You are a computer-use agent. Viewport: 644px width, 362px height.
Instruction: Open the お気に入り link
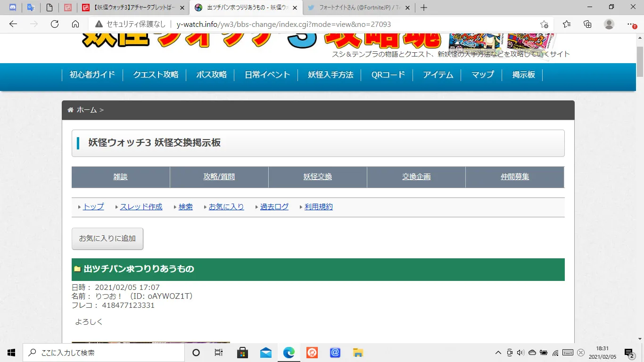click(226, 207)
